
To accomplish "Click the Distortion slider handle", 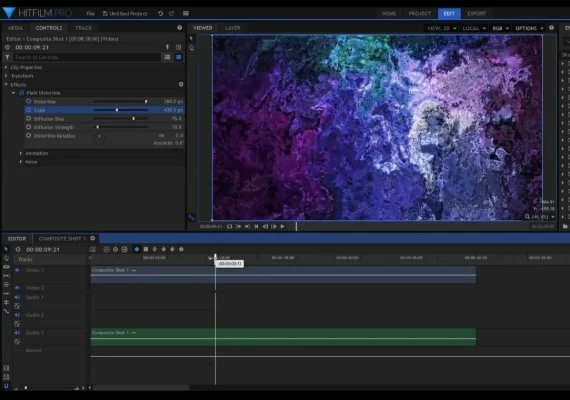I will [146, 101].
